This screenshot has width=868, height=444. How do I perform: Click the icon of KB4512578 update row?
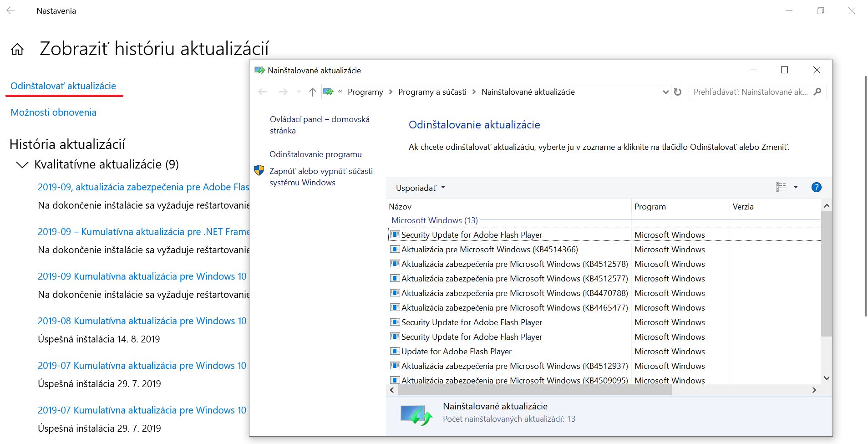(x=395, y=264)
